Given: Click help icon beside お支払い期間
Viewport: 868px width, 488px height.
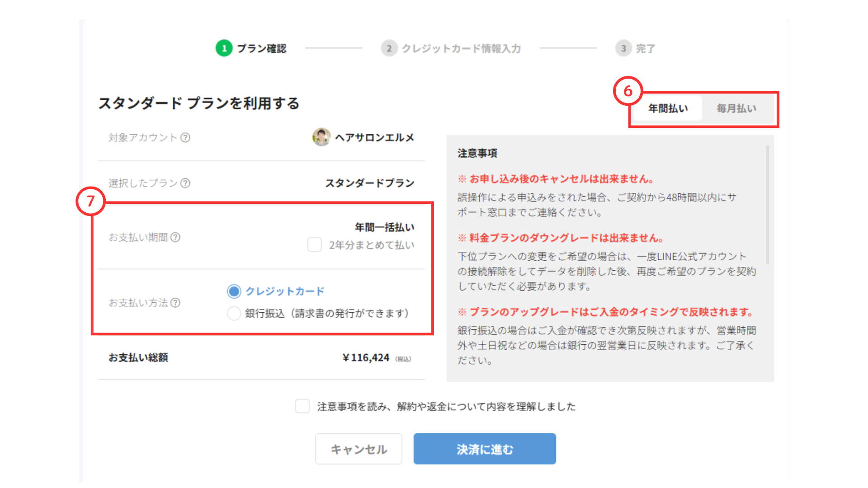Looking at the screenshot, I should (x=175, y=237).
